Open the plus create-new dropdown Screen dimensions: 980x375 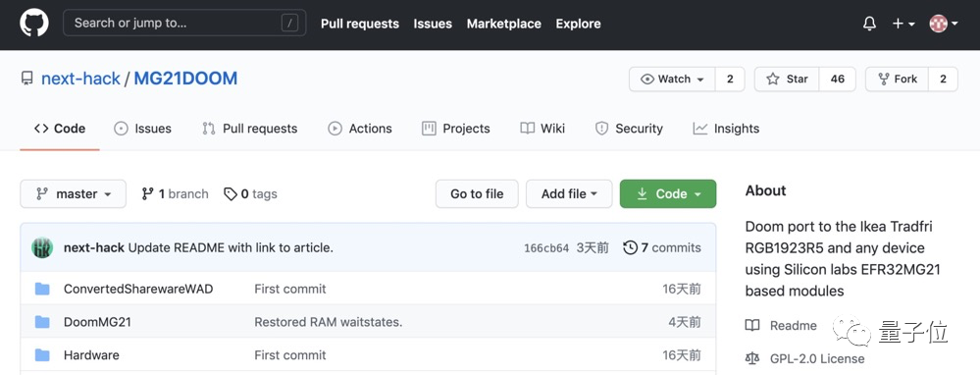(903, 24)
